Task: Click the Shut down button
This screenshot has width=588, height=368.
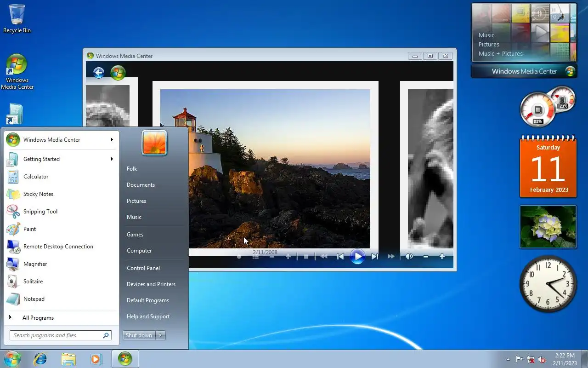Action: 139,335
